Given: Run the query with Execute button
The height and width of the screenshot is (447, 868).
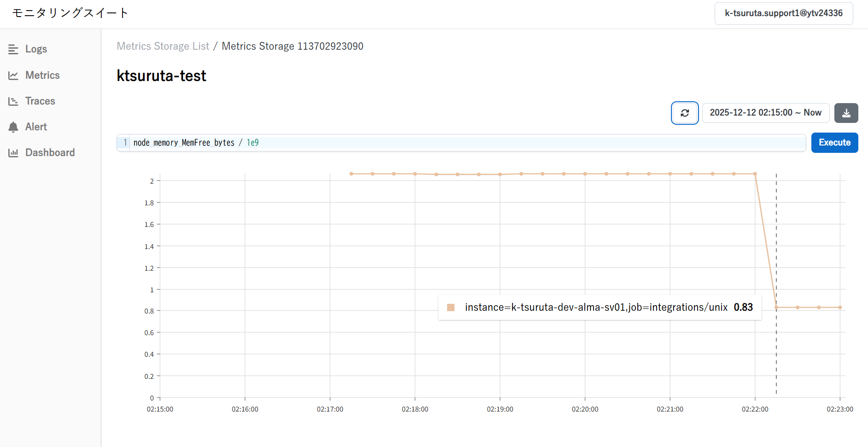Looking at the screenshot, I should [x=834, y=143].
